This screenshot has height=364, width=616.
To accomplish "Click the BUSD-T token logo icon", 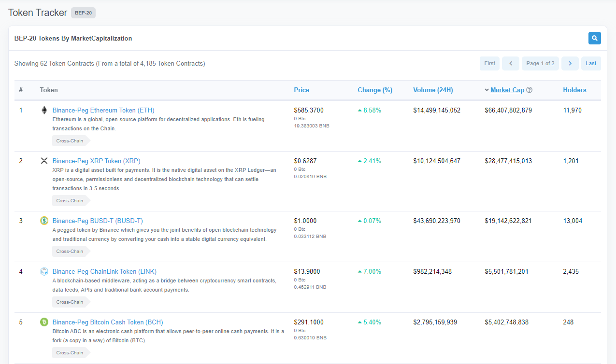I will click(x=44, y=221).
